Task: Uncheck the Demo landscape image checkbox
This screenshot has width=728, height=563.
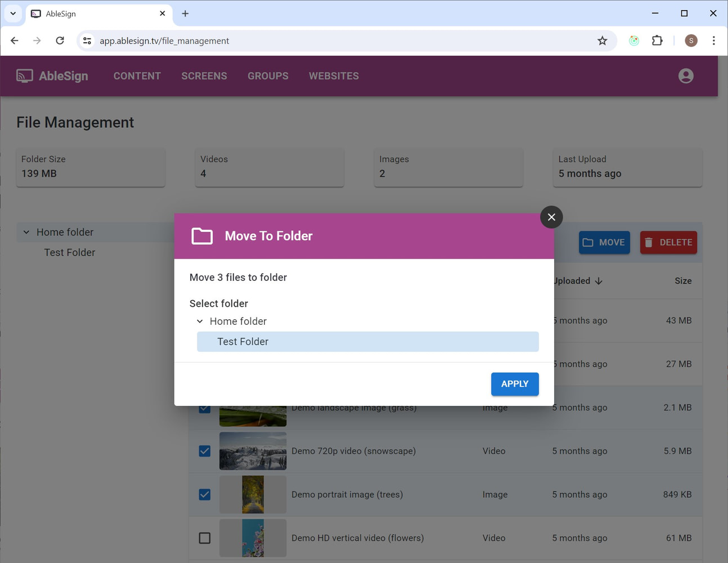Action: 204,408
